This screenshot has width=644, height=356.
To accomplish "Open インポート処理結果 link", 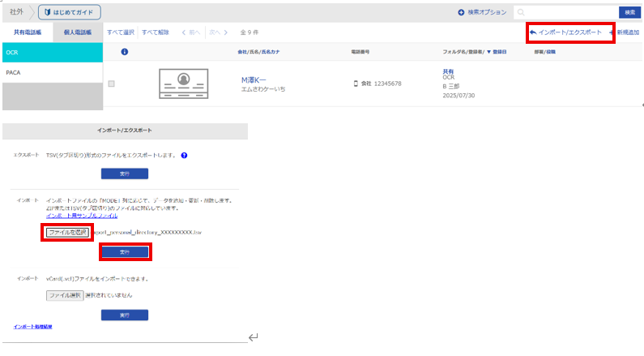I will pyautogui.click(x=33, y=327).
